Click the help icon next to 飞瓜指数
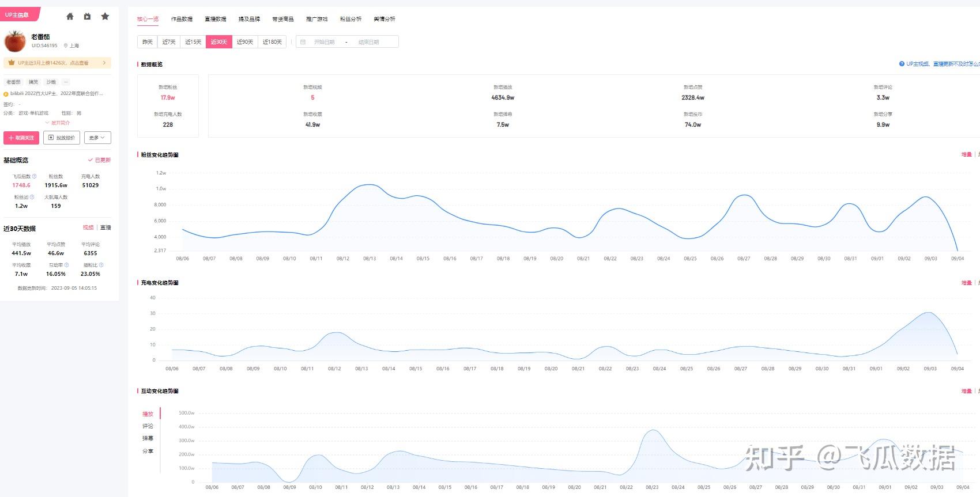 click(34, 176)
